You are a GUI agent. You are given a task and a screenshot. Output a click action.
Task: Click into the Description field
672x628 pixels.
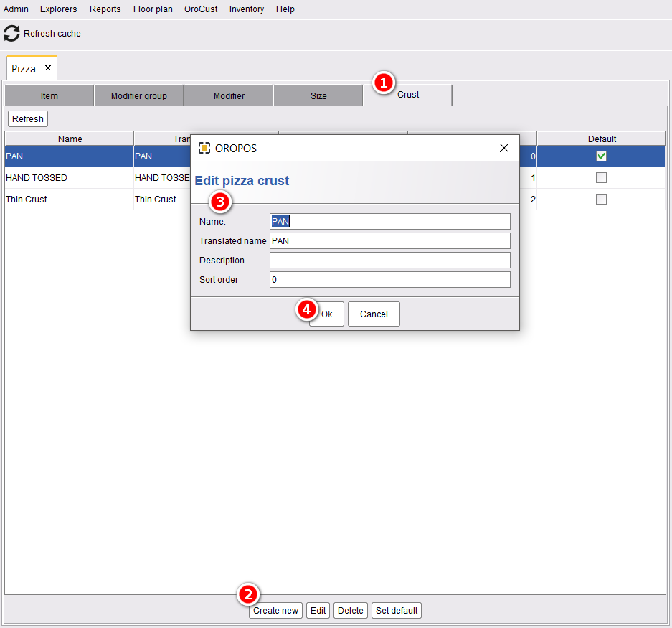click(x=390, y=260)
